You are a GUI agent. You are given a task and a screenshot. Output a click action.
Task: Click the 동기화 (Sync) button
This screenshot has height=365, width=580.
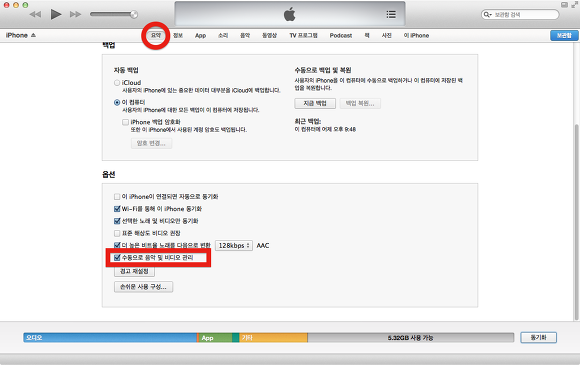(x=538, y=337)
